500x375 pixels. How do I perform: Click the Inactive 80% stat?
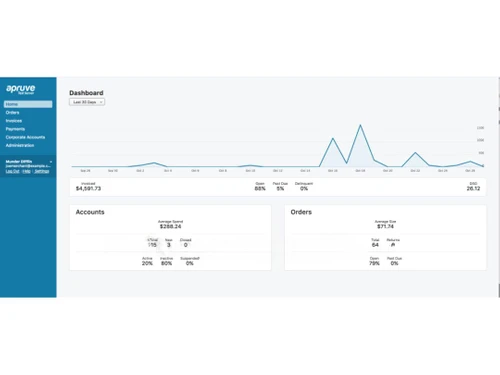pyautogui.click(x=166, y=261)
